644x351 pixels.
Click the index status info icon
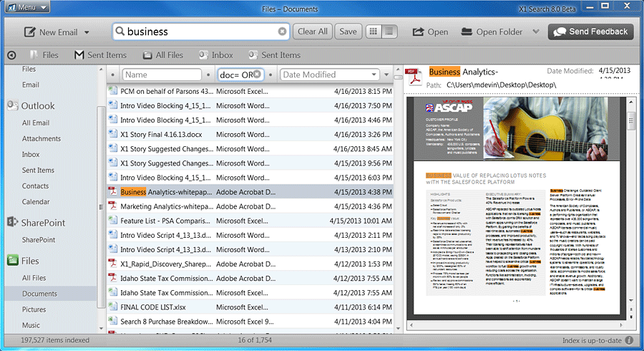point(629,340)
